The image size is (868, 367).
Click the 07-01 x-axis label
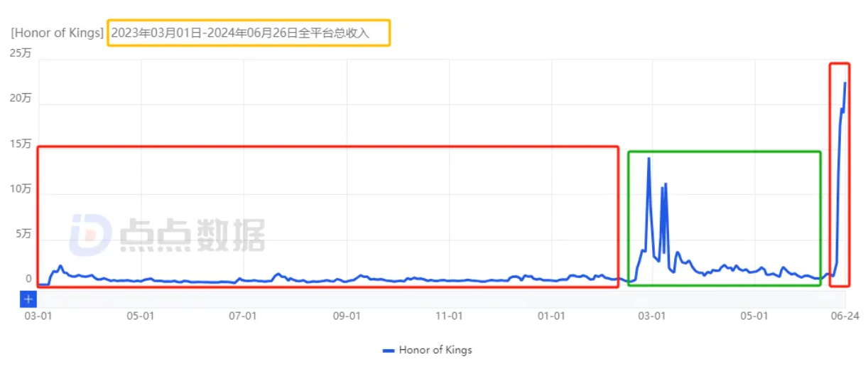[244, 316]
